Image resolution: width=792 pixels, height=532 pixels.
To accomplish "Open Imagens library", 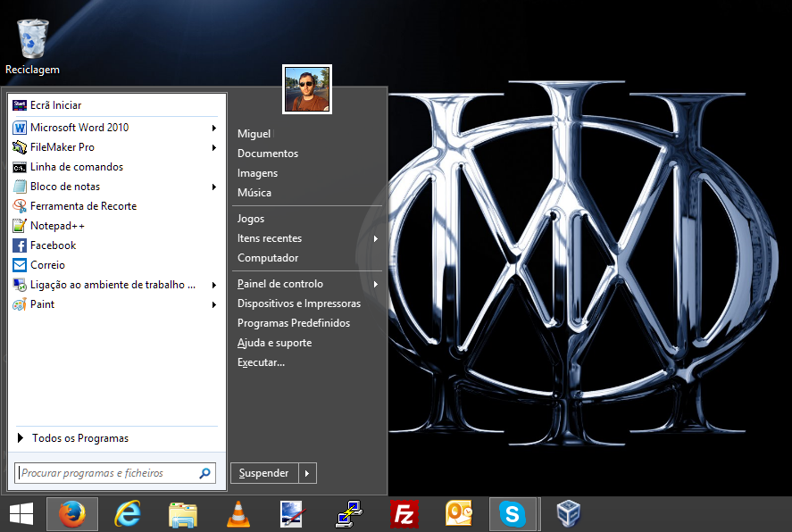I will coord(258,173).
